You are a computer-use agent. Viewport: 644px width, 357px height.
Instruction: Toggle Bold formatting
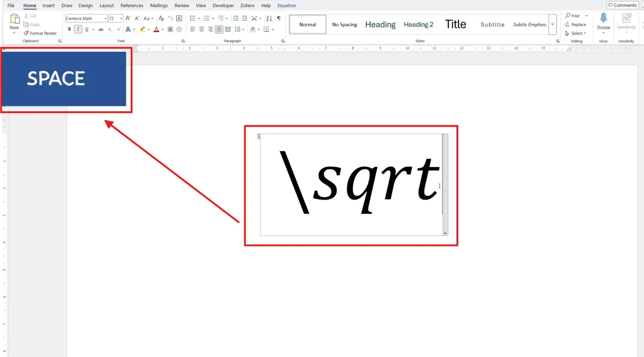69,29
